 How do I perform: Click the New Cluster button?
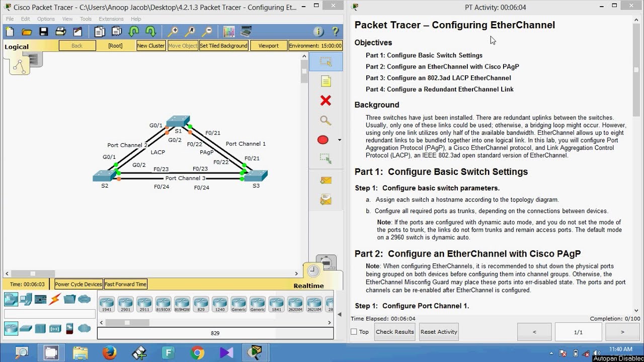click(x=151, y=45)
